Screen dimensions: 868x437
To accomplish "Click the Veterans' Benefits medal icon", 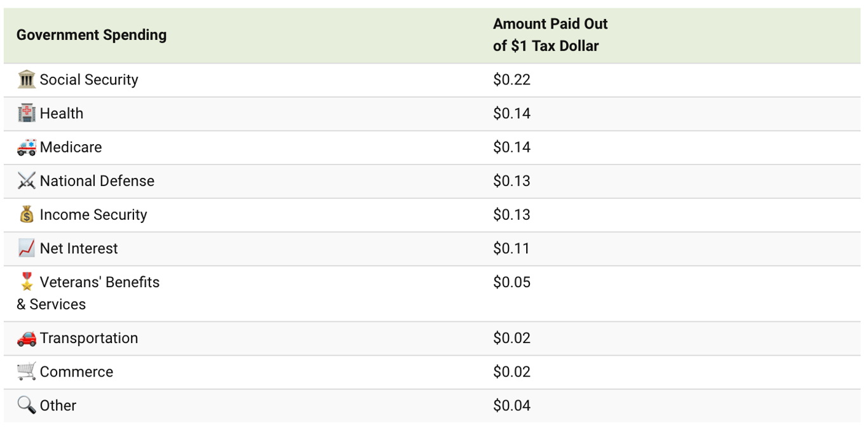I will coord(27,281).
